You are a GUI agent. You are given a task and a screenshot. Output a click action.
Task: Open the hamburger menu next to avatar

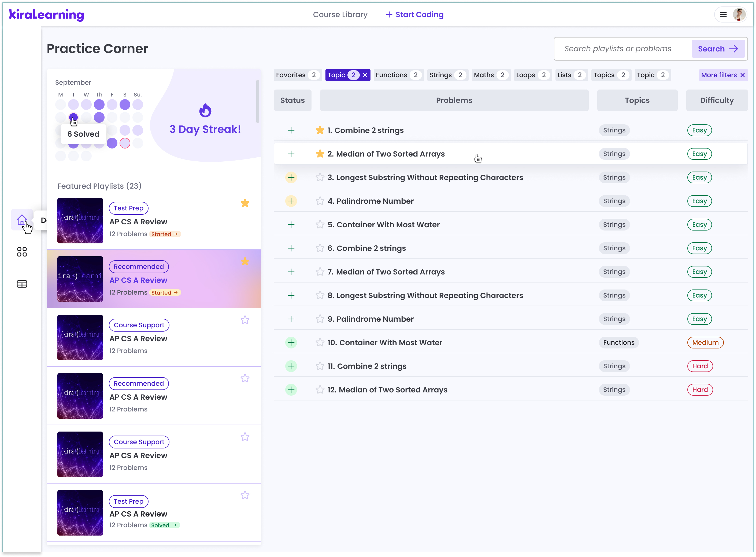[x=723, y=14]
